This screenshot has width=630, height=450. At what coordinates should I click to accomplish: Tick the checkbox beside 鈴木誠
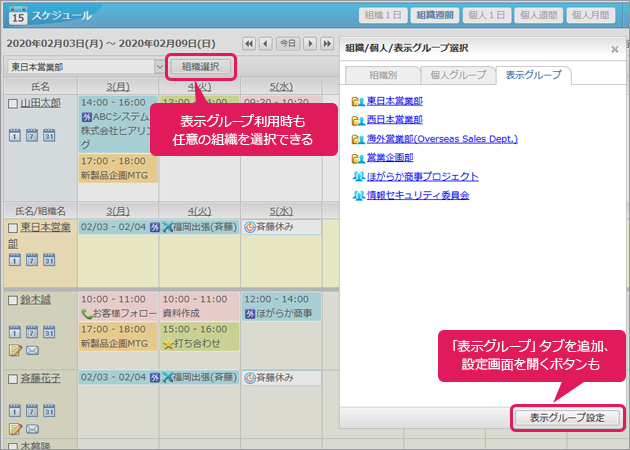(13, 300)
